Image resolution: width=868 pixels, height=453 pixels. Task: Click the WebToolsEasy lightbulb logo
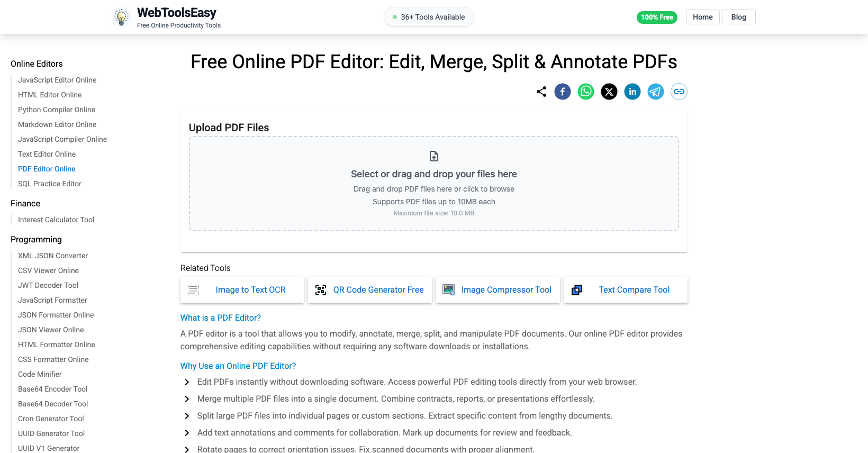pos(122,17)
